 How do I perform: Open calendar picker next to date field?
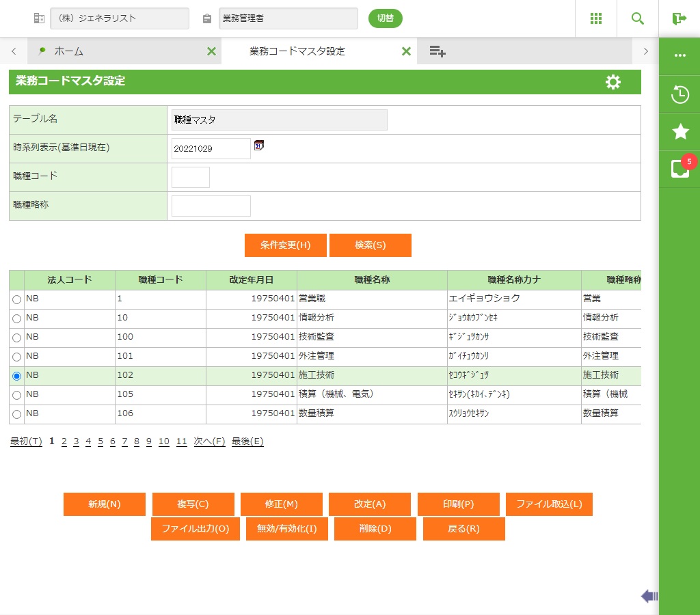click(x=259, y=146)
